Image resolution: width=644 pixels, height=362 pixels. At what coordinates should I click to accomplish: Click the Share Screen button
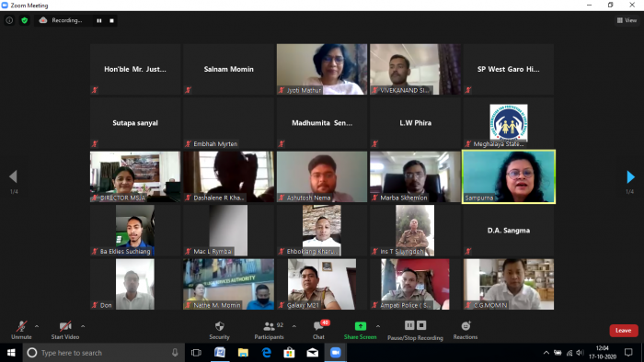pyautogui.click(x=361, y=330)
